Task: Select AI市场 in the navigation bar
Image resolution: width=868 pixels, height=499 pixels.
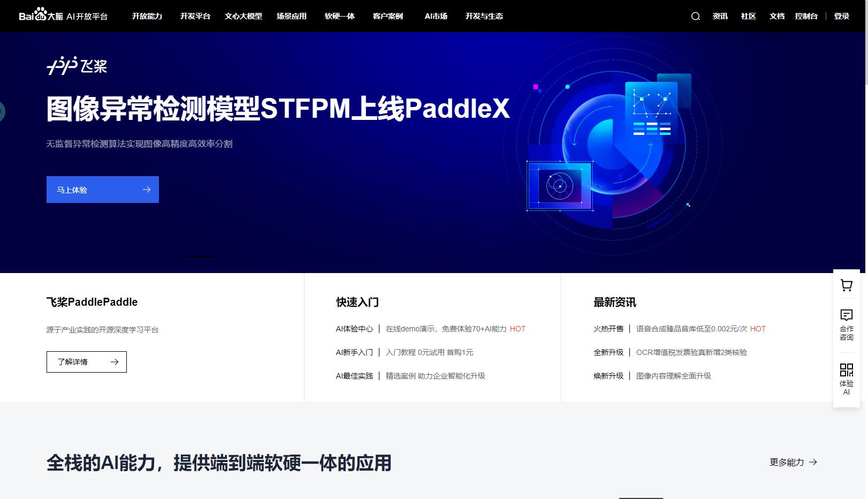Action: pos(435,16)
